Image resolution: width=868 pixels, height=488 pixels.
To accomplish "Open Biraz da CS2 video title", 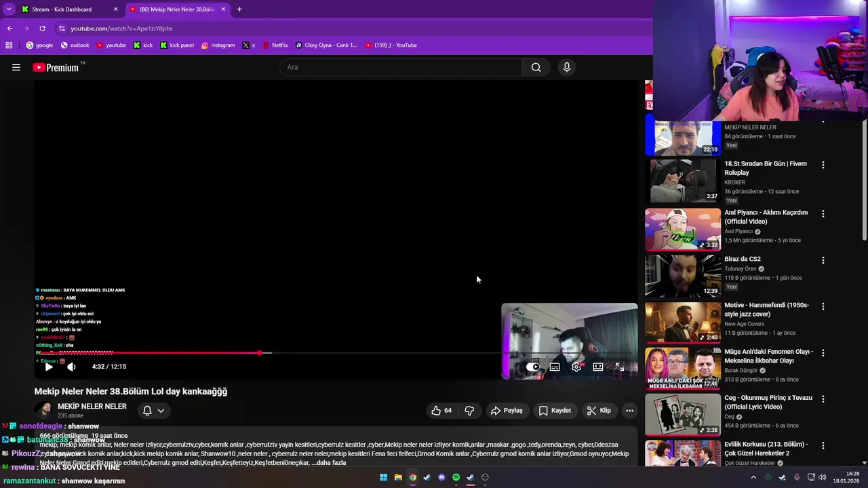I will click(743, 259).
